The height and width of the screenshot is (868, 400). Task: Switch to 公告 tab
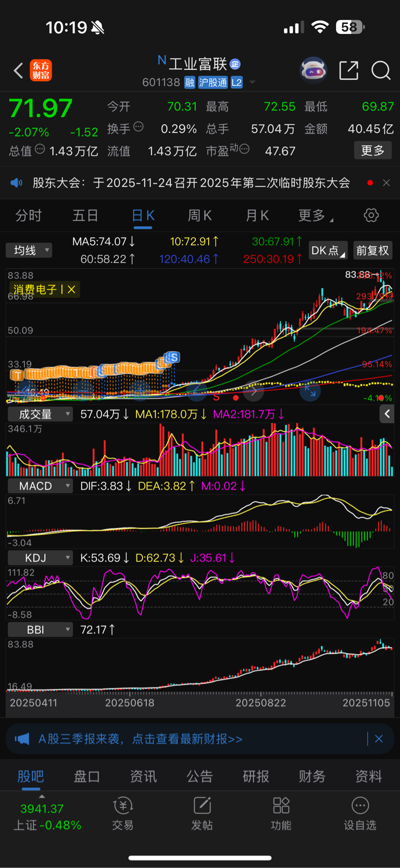coord(199,776)
